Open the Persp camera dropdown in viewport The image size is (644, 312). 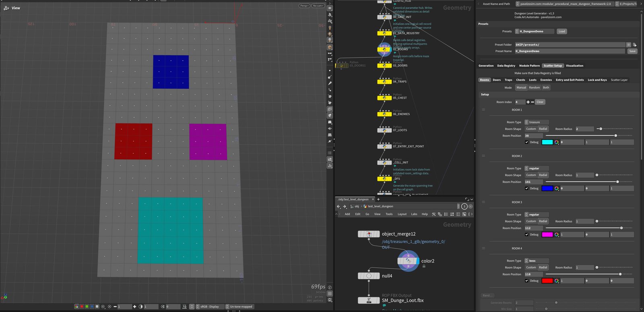click(304, 6)
